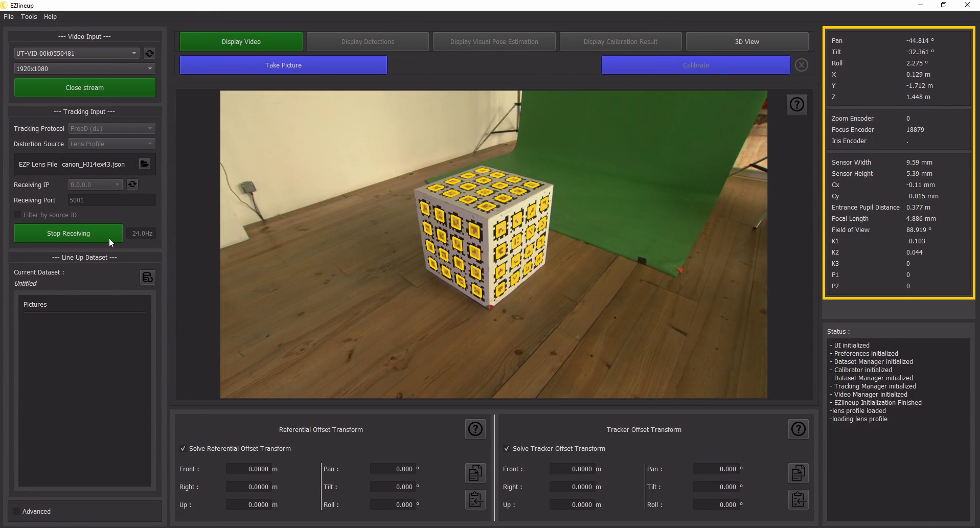Refresh the Receiving IP list
The image size is (980, 528).
click(x=132, y=185)
